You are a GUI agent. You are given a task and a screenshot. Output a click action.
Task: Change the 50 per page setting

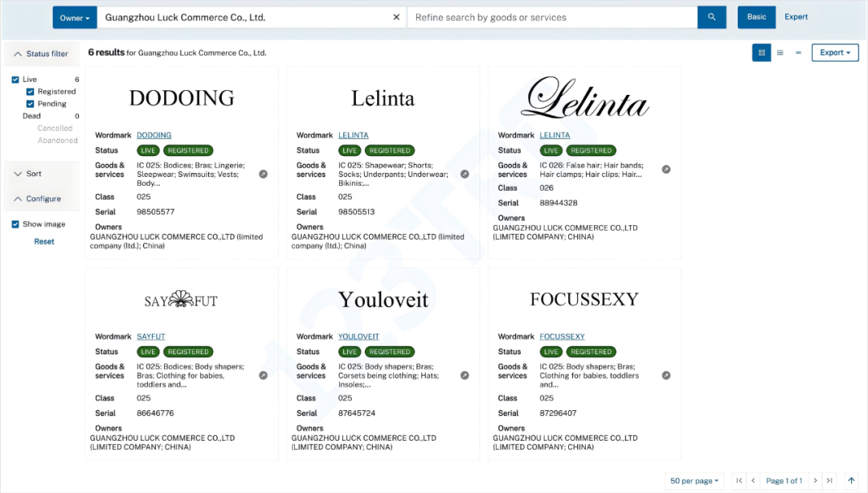(x=694, y=481)
